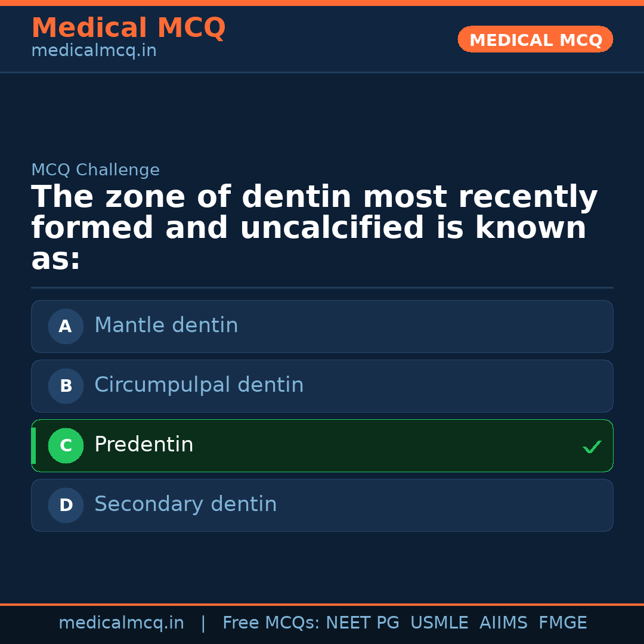Viewport: 644px width, 644px height.
Task: Click USMLE in the footer
Action: (x=439, y=623)
